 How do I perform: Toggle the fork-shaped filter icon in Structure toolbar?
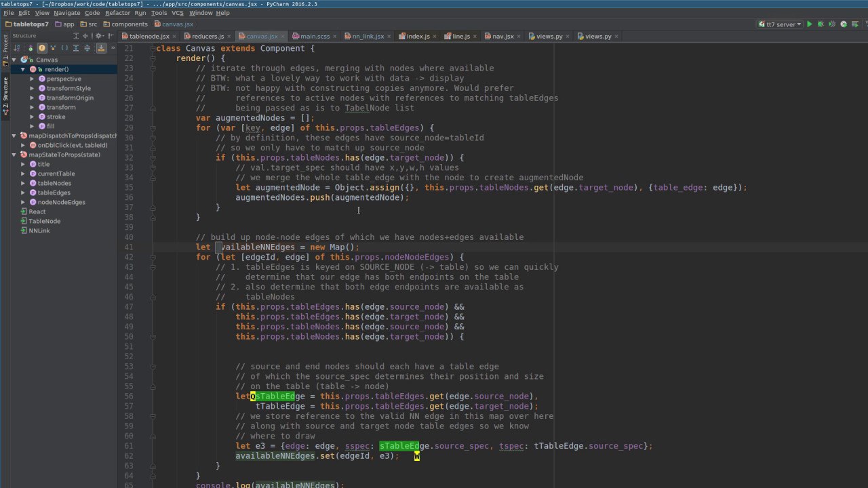pyautogui.click(x=53, y=47)
